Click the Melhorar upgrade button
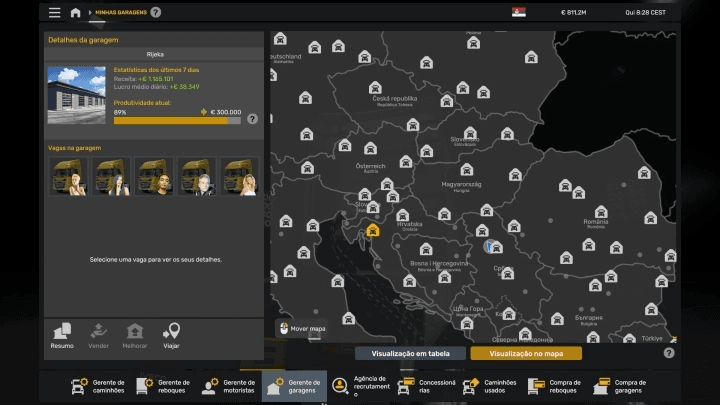 pyautogui.click(x=135, y=336)
